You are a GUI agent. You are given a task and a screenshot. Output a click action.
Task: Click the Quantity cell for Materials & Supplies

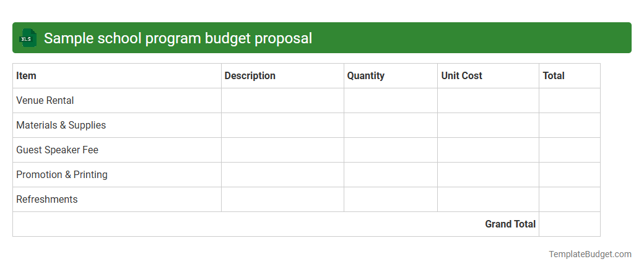[391, 125]
